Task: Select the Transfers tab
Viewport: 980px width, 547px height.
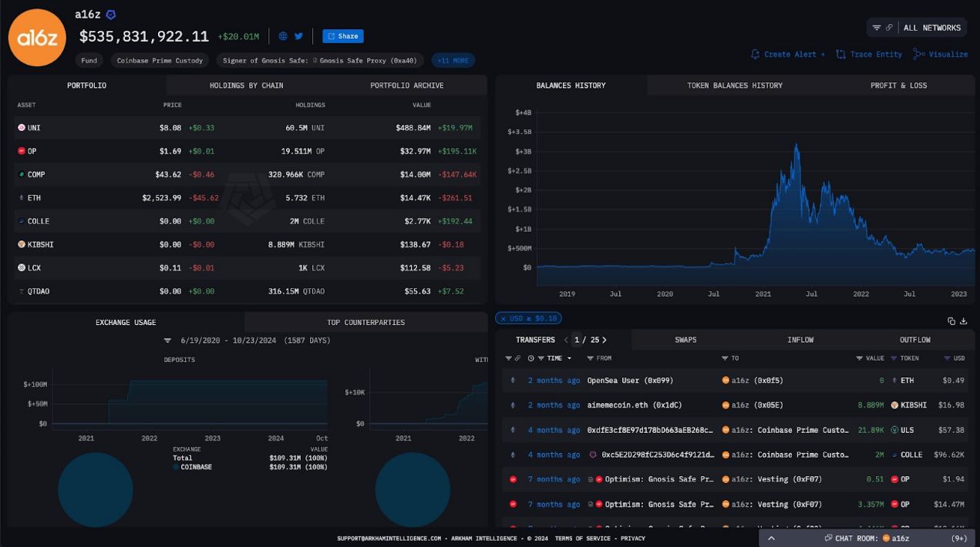Action: [535, 340]
